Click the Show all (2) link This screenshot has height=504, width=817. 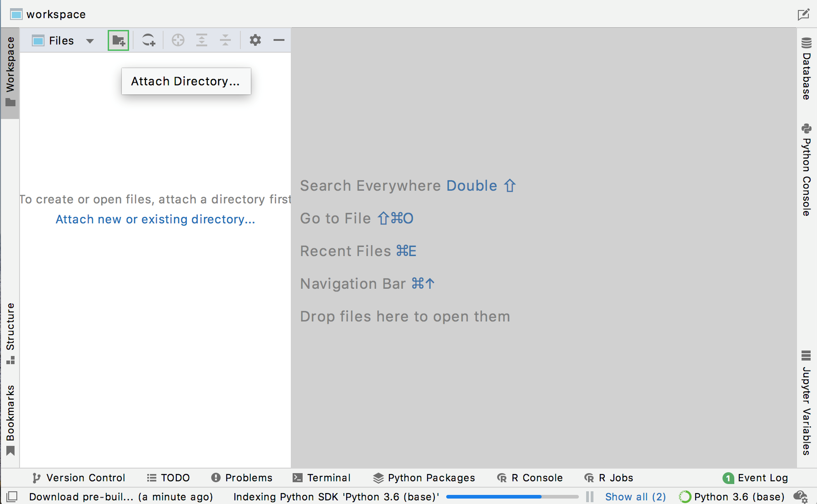(635, 497)
